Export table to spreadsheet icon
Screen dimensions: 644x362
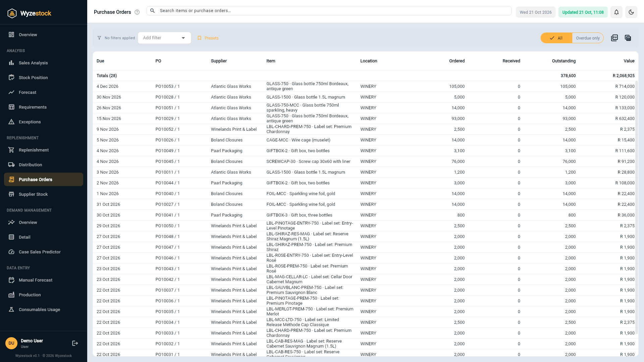[x=628, y=38]
